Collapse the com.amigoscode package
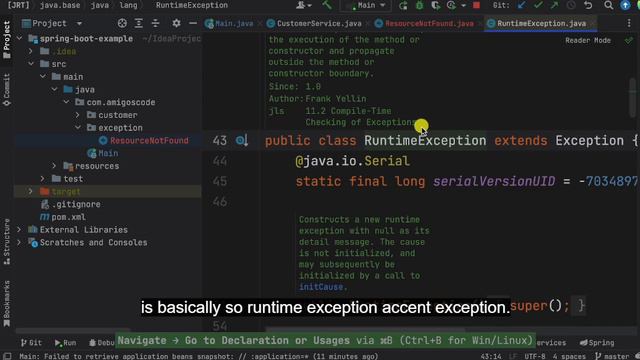 (x=66, y=102)
